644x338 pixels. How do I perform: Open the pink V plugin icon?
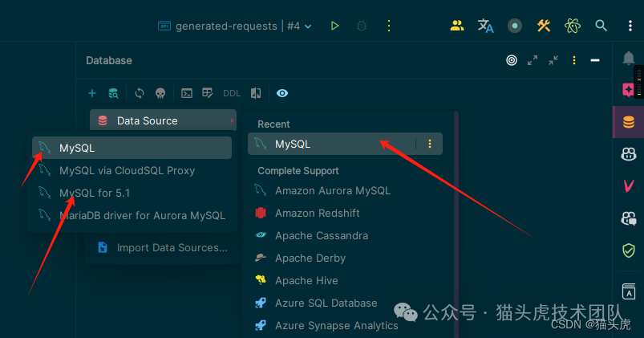[x=629, y=185]
